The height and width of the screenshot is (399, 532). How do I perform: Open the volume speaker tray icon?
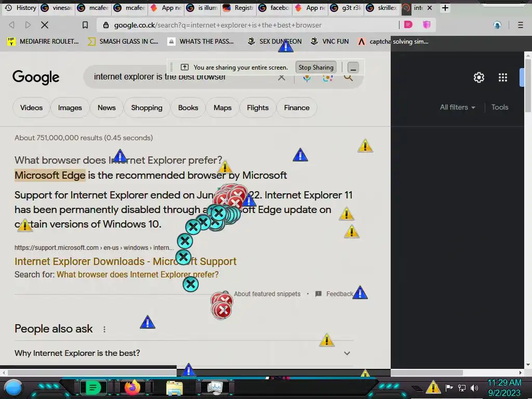coord(474,388)
